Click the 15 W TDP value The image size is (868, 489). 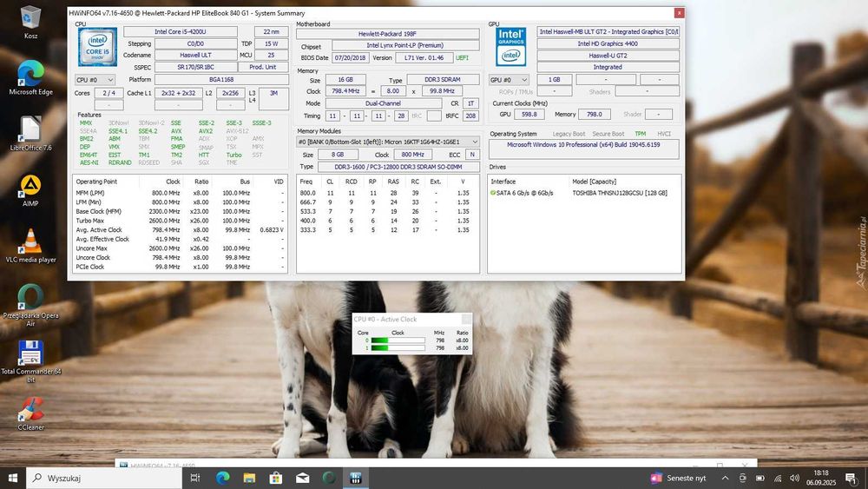click(271, 43)
